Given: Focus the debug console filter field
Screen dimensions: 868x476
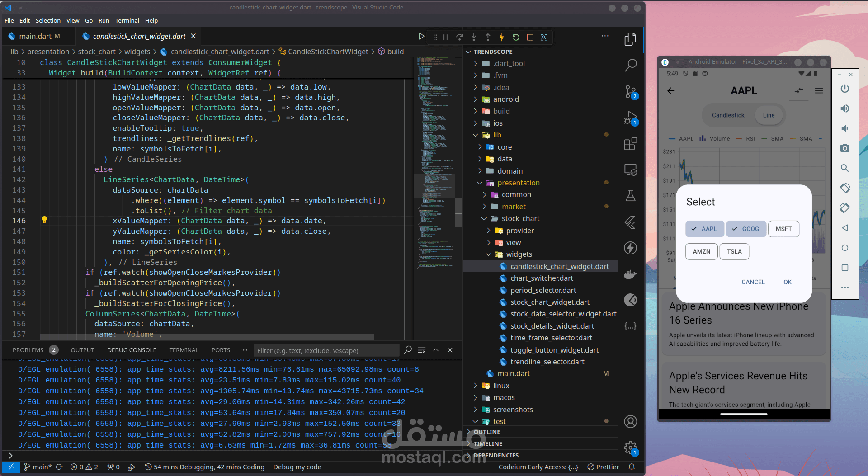Looking at the screenshot, I should (326, 350).
